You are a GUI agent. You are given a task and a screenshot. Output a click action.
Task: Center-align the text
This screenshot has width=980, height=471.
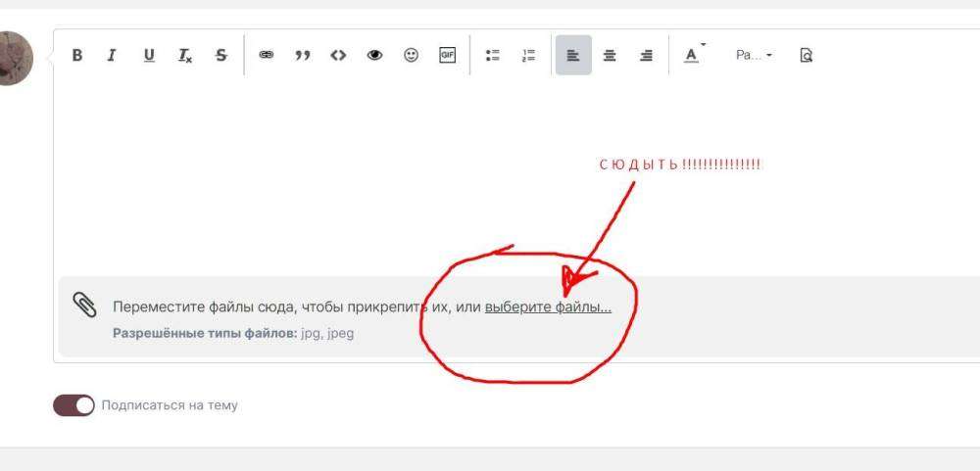[610, 56]
